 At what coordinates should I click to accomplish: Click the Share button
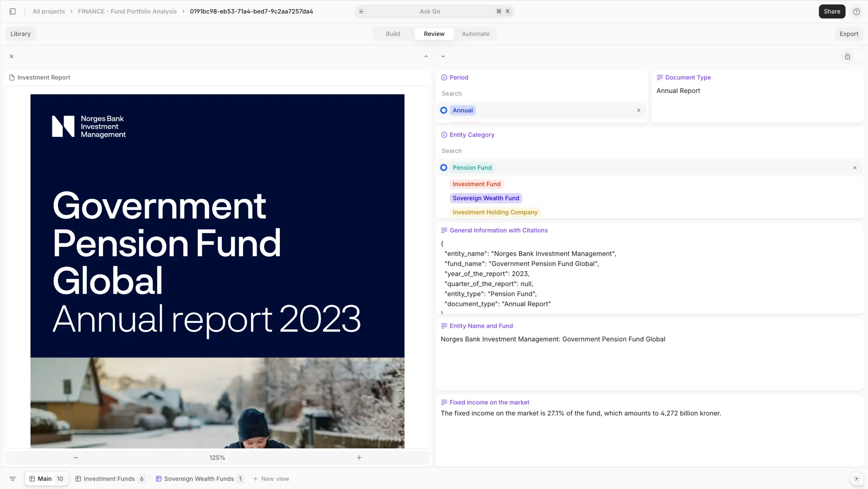[x=831, y=11]
